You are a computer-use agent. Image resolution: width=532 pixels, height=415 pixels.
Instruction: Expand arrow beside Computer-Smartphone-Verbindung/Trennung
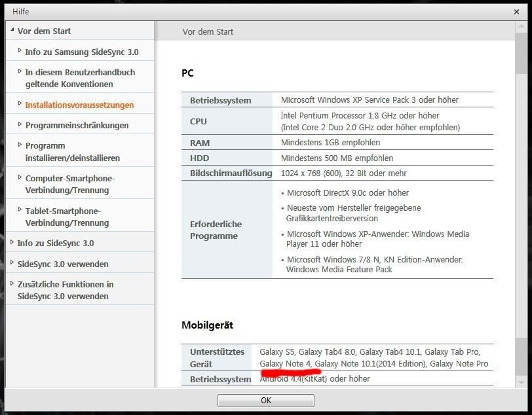pyautogui.click(x=20, y=177)
